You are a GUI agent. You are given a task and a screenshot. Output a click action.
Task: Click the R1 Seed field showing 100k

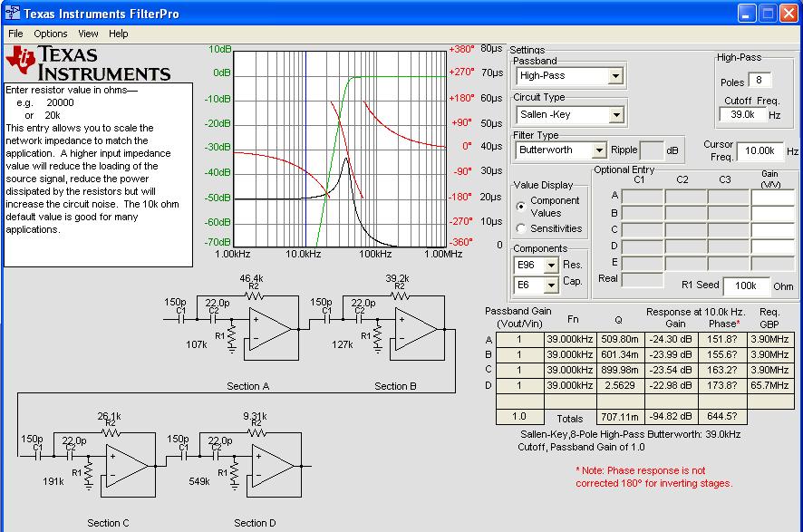point(746,285)
